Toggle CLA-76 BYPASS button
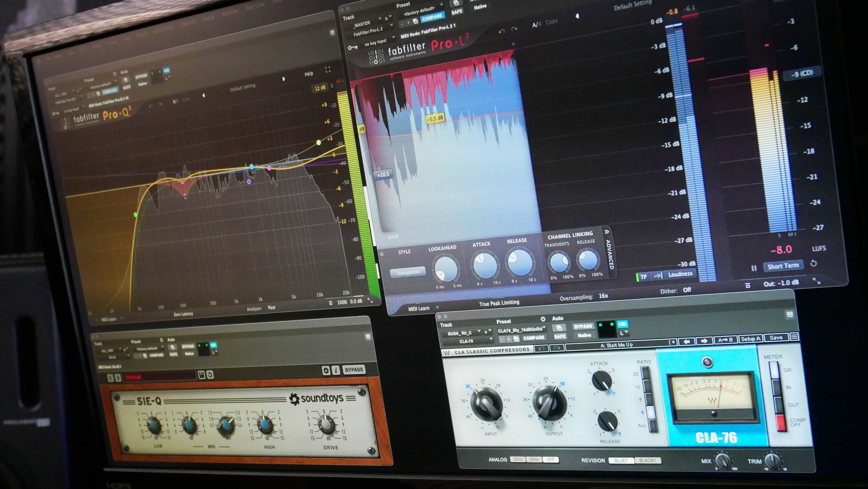Viewport: 868px width, 489px height. pos(583,326)
